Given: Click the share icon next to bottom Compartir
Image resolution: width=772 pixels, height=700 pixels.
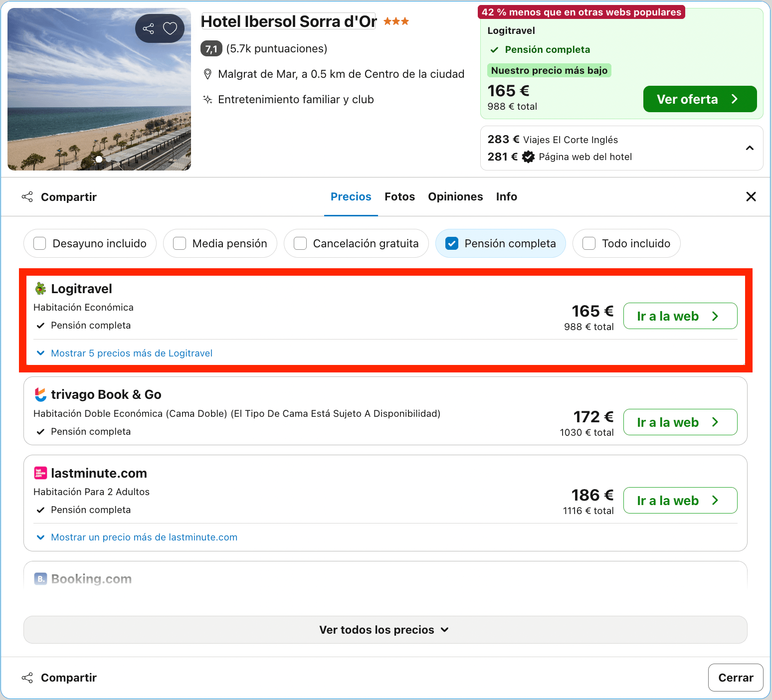Looking at the screenshot, I should click(x=27, y=678).
